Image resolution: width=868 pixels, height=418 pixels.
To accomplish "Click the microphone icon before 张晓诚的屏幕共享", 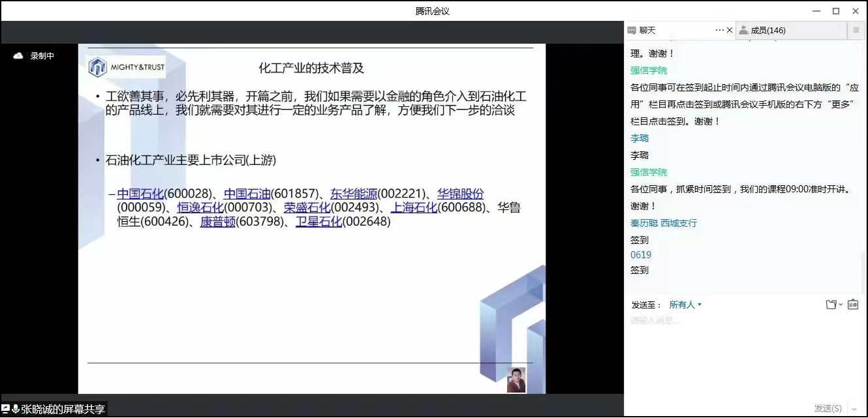I will [16, 409].
